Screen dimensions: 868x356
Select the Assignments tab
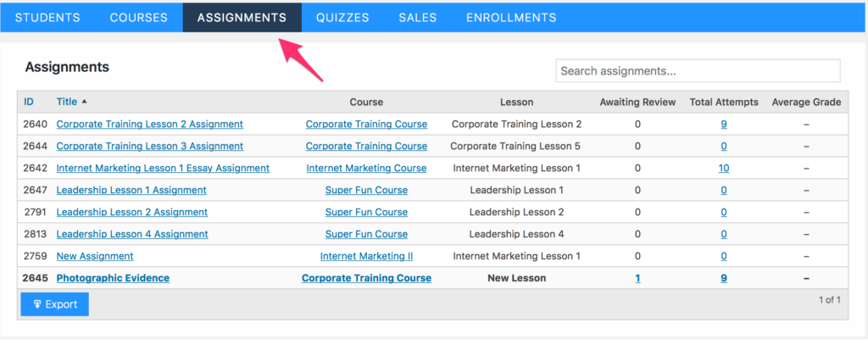(242, 17)
